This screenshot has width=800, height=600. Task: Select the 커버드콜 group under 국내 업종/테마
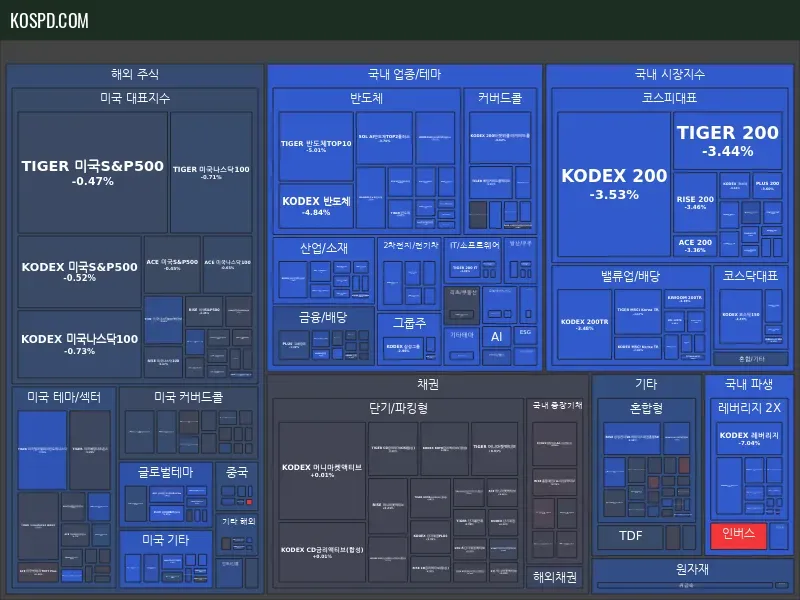pyautogui.click(x=500, y=97)
